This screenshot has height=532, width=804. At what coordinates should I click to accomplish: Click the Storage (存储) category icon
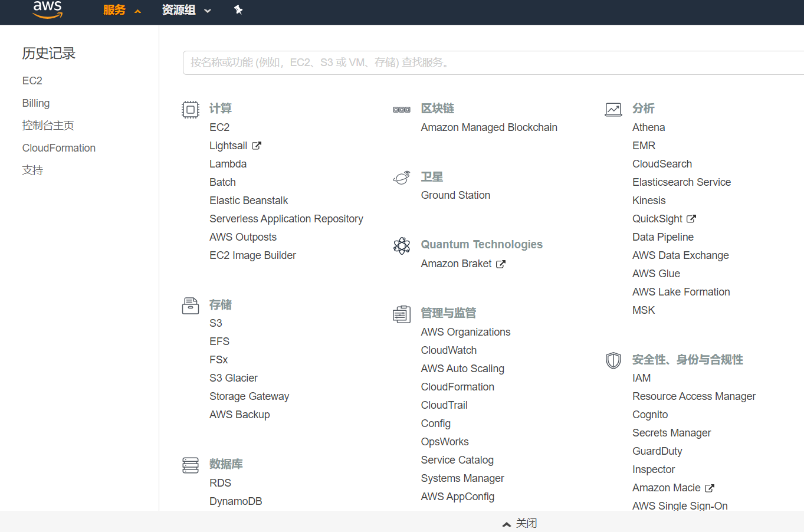click(x=191, y=306)
